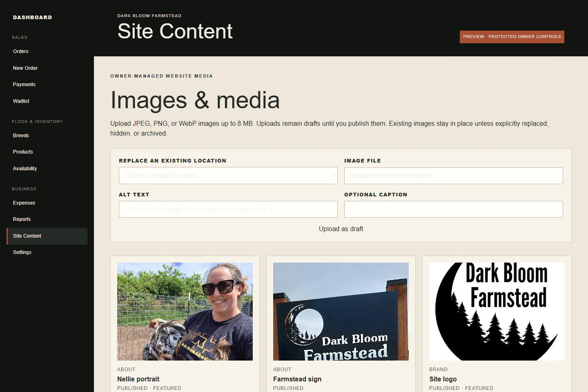Select Site Content in sidebar
This screenshot has height=392, width=588.
47,236
